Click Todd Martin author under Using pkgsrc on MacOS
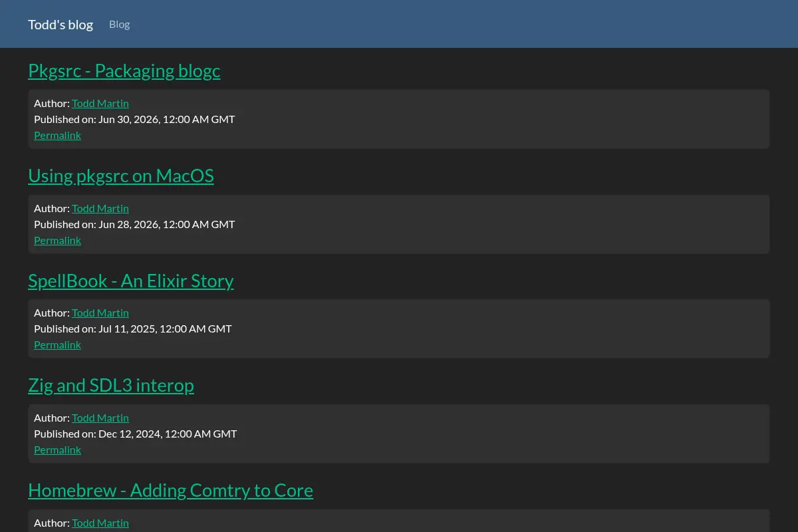Viewport: 798px width, 532px height. coord(100,208)
